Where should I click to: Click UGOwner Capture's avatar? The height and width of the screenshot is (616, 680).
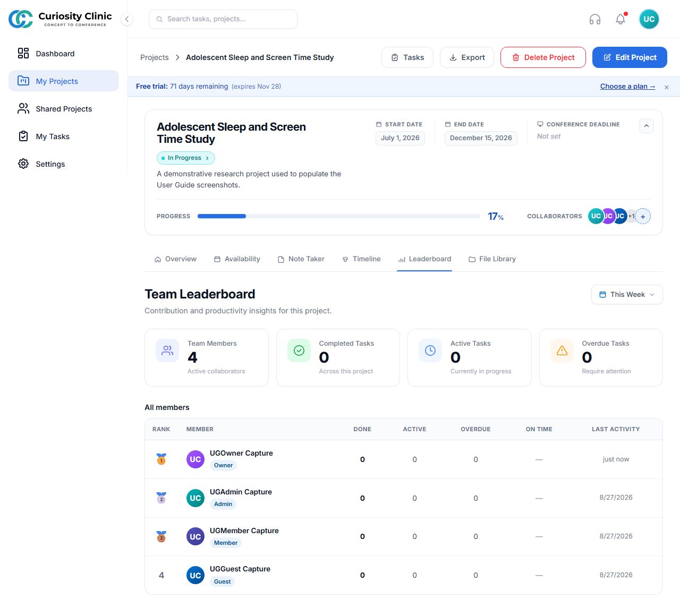tap(195, 459)
